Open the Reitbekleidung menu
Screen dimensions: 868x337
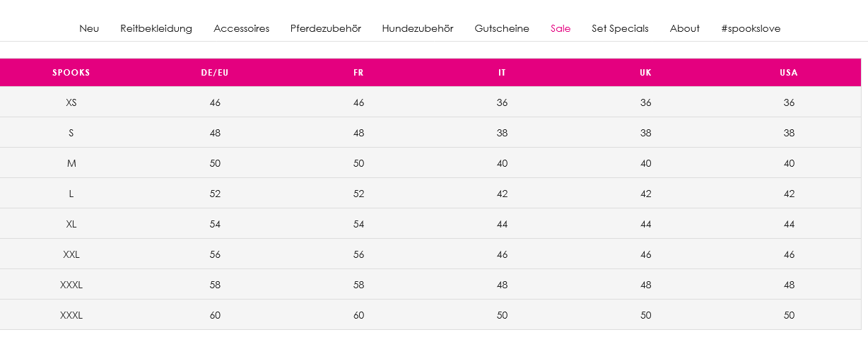(x=156, y=28)
